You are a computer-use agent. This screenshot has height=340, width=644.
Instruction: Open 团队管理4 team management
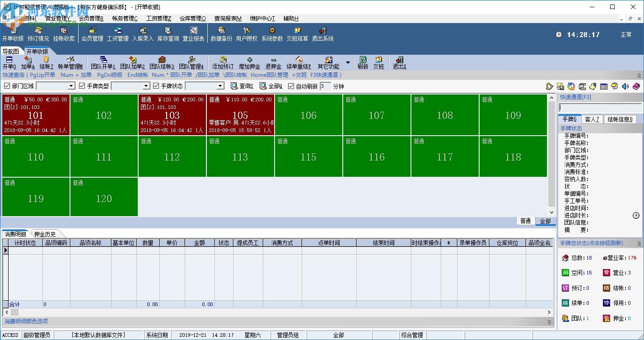click(191, 63)
